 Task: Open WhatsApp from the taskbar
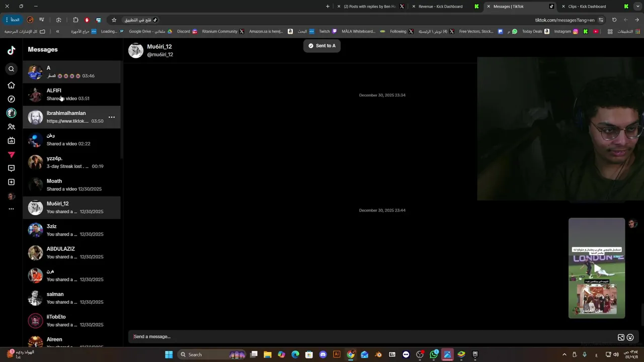click(434, 354)
